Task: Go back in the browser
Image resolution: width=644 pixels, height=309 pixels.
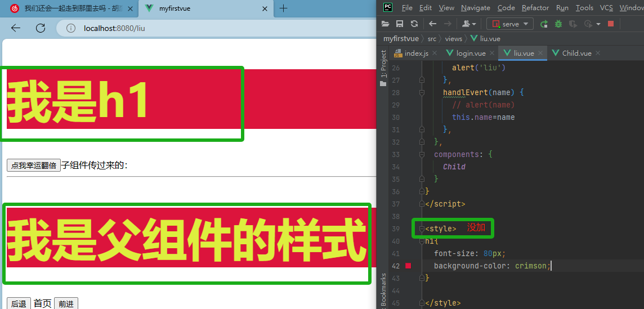Action: tap(16, 28)
